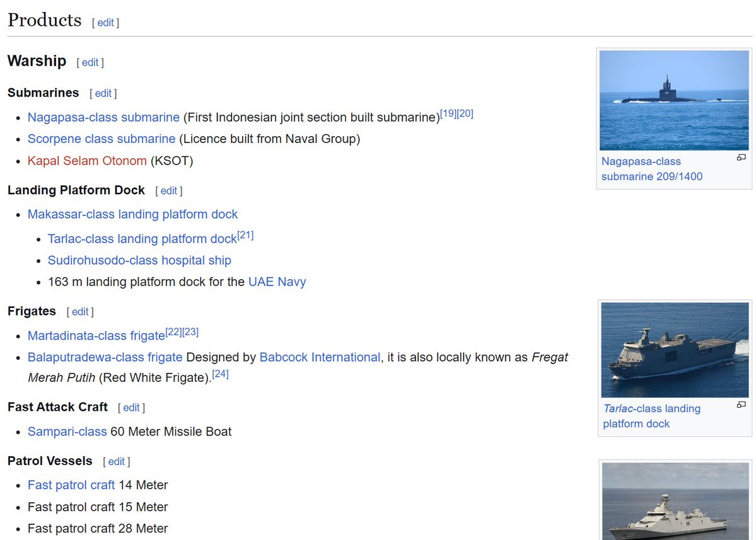Open the Tarlac-class landing platform dock list link
This screenshot has height=540, width=756.
[x=142, y=238]
